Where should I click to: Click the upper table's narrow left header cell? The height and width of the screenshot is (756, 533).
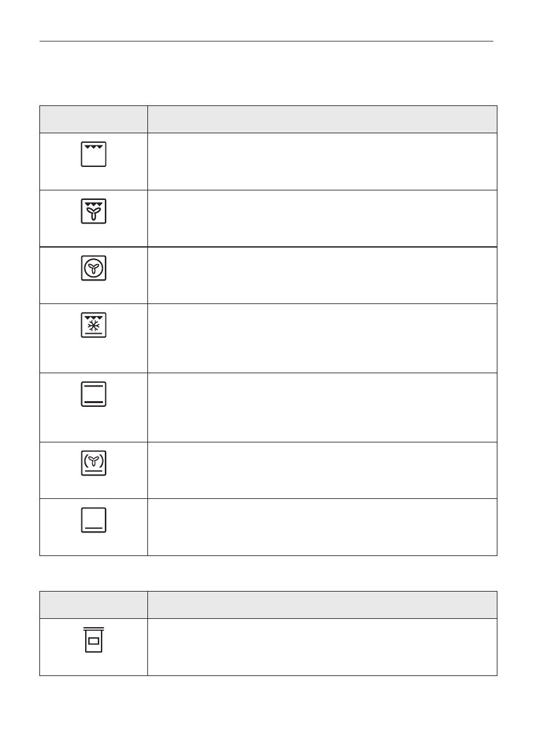[x=94, y=119]
